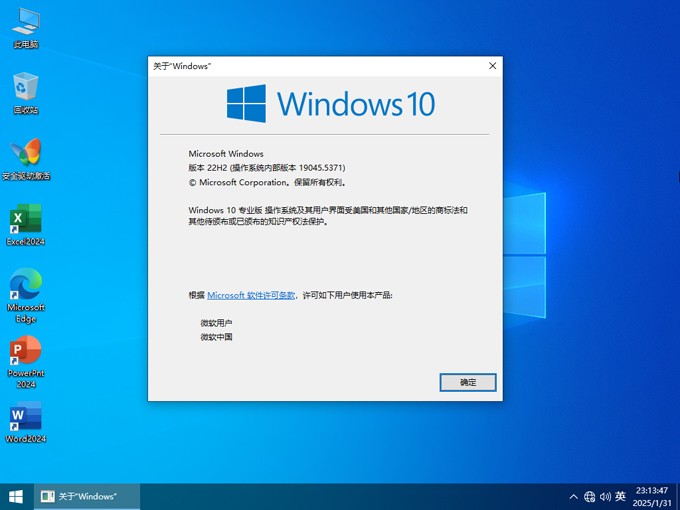The width and height of the screenshot is (680, 510).
Task: Confirm with the 确定 button
Action: [468, 382]
